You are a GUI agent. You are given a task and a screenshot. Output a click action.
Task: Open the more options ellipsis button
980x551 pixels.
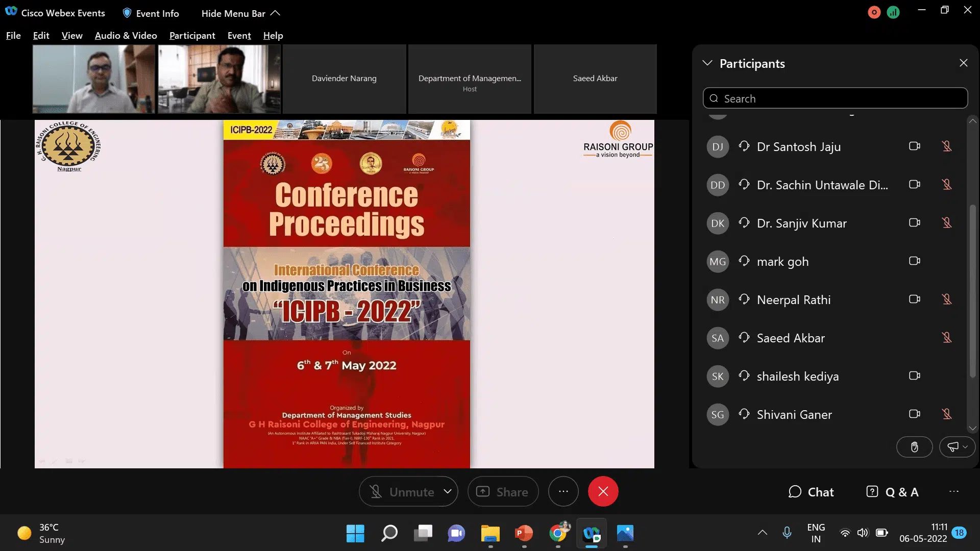pyautogui.click(x=563, y=492)
